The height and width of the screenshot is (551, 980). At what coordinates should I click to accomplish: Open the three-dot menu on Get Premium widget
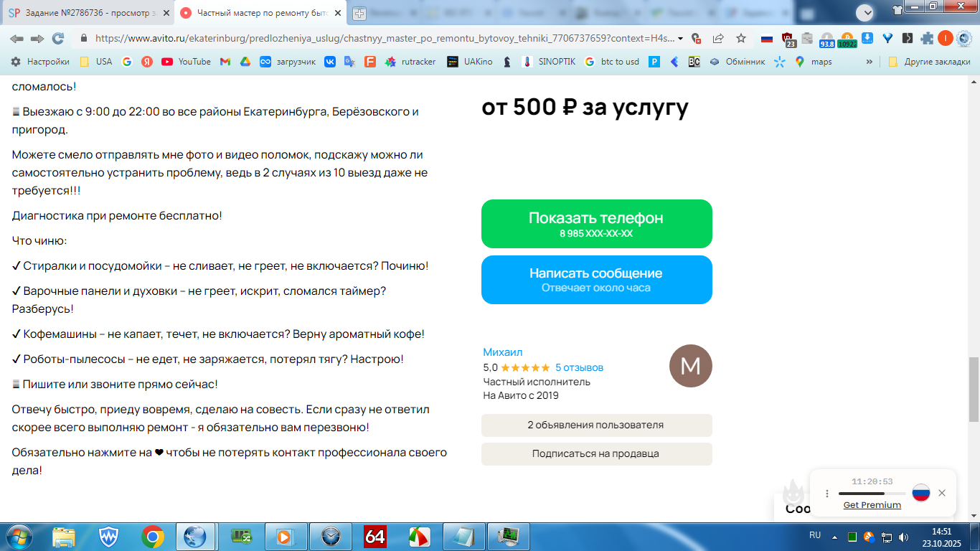827,494
